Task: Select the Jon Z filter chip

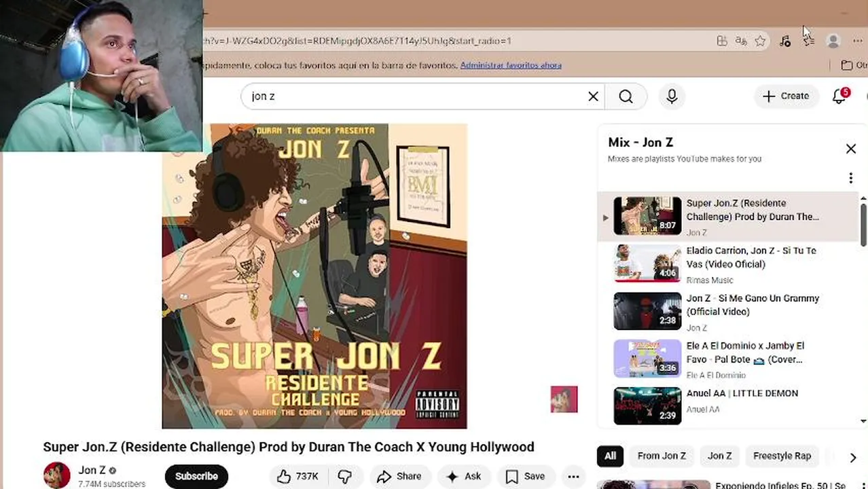Action: tap(719, 456)
